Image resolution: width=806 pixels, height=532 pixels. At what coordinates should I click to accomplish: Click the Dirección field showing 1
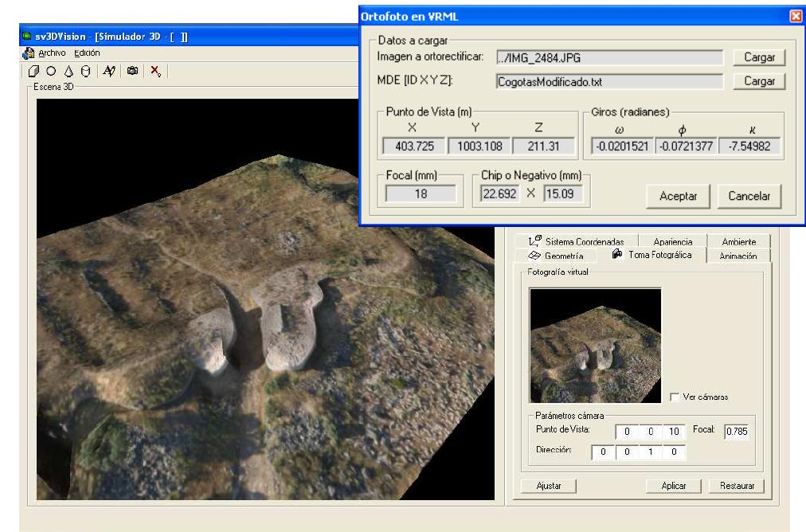click(x=650, y=452)
